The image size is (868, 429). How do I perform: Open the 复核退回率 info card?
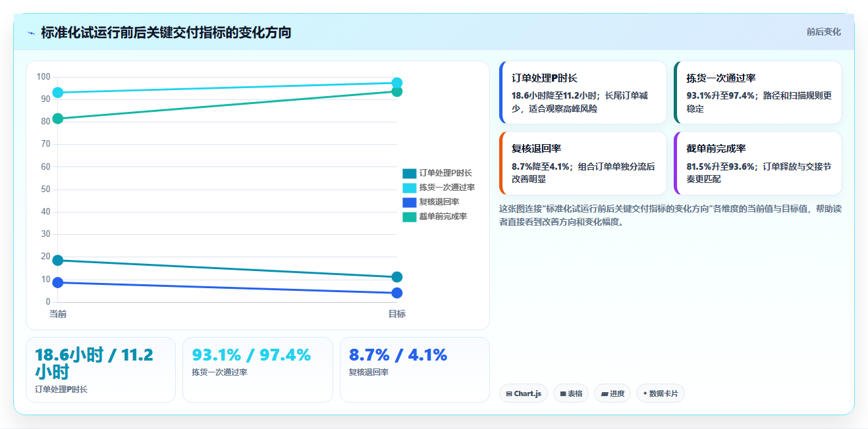tap(583, 163)
